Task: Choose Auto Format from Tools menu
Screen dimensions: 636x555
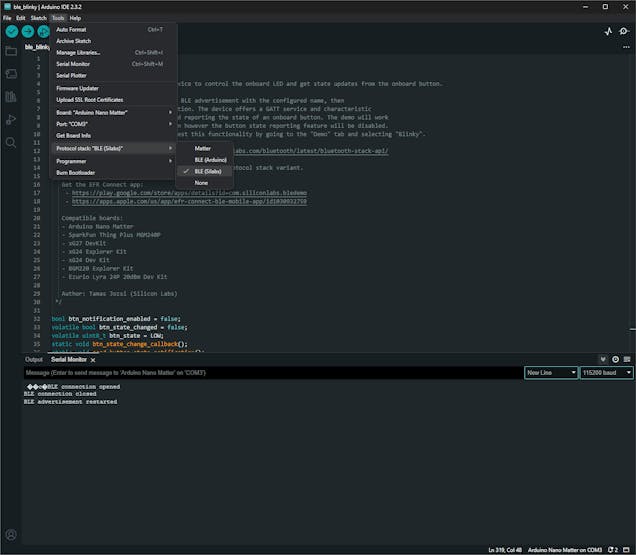Action: [114, 30]
